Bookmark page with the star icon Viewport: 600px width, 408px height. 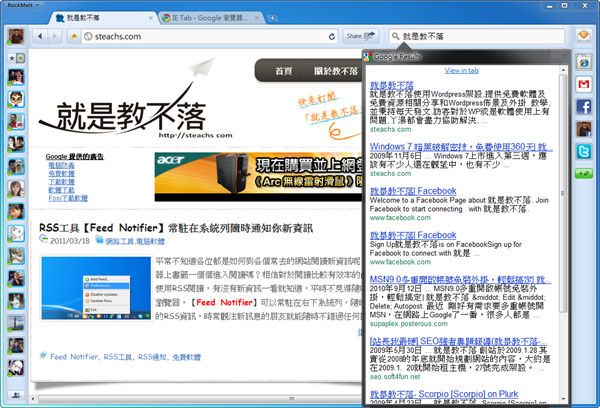(74, 36)
